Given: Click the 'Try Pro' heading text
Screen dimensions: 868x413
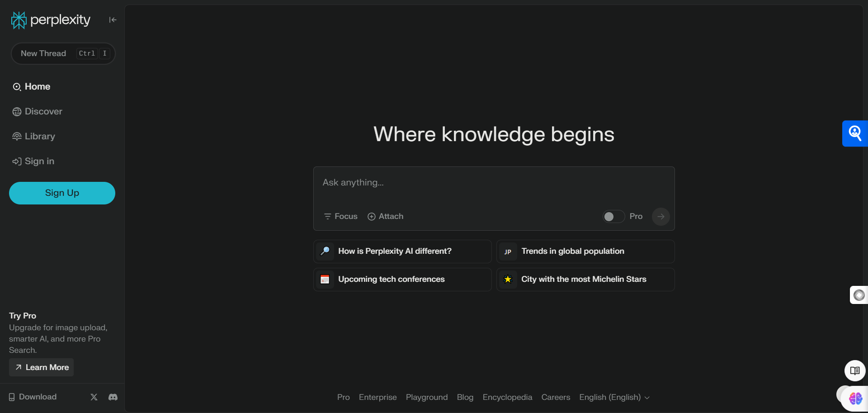Looking at the screenshot, I should 23,316.
